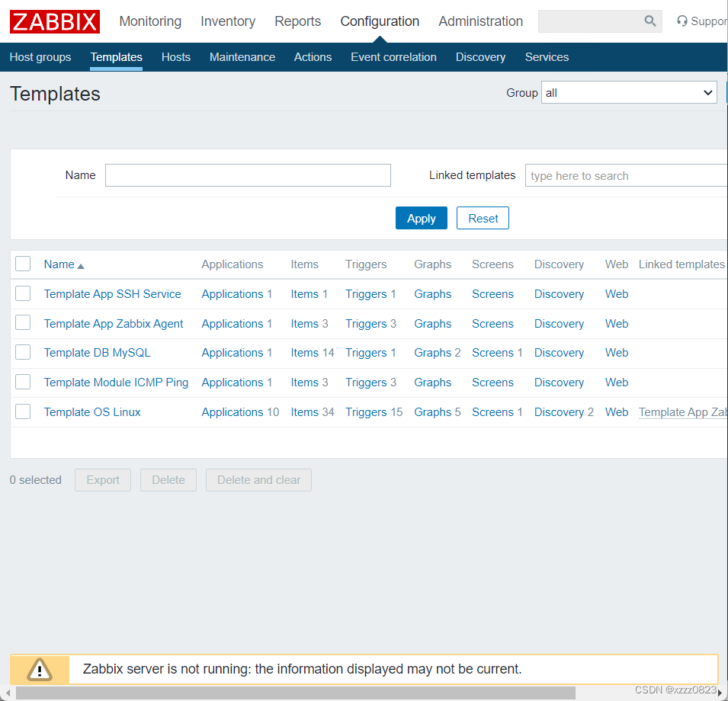
Task: Open Template App Zabbix Agent link
Action: click(114, 324)
